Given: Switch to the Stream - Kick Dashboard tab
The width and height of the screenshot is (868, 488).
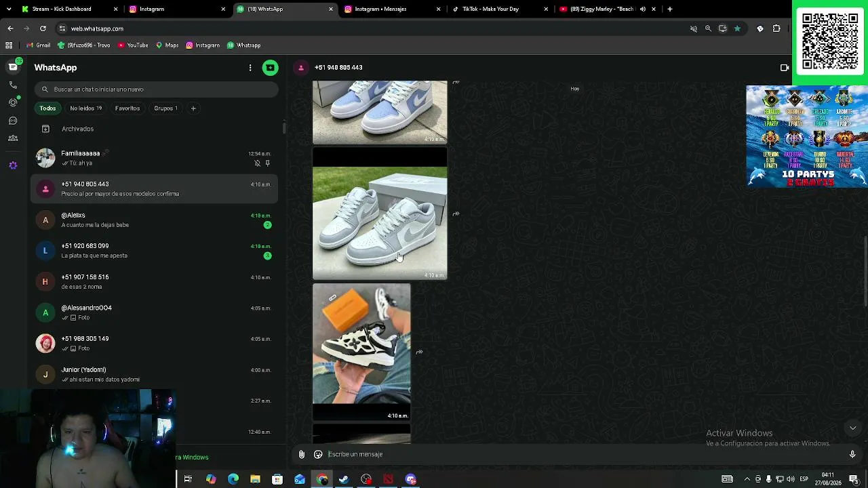Looking at the screenshot, I should 70,9.
